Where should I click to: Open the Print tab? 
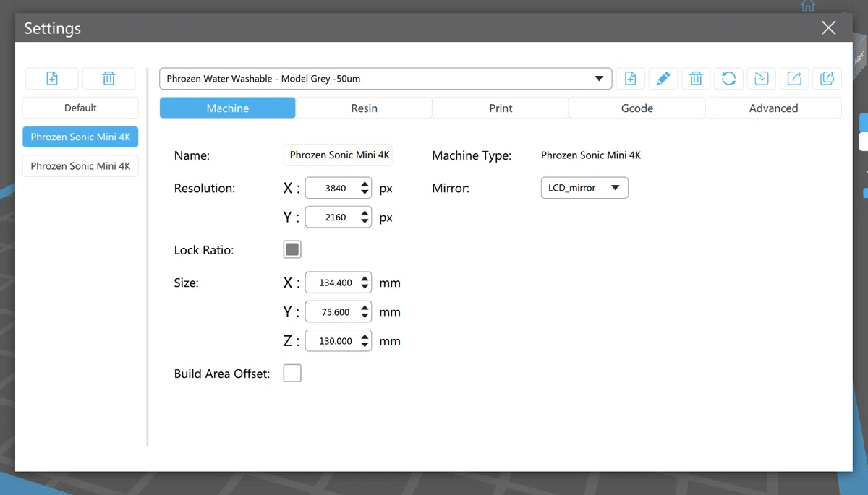pos(501,108)
